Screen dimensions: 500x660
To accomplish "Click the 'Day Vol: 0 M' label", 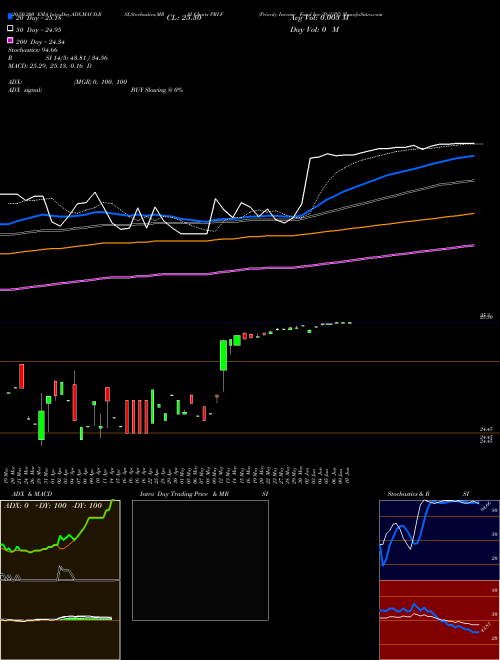I will 314,29.
